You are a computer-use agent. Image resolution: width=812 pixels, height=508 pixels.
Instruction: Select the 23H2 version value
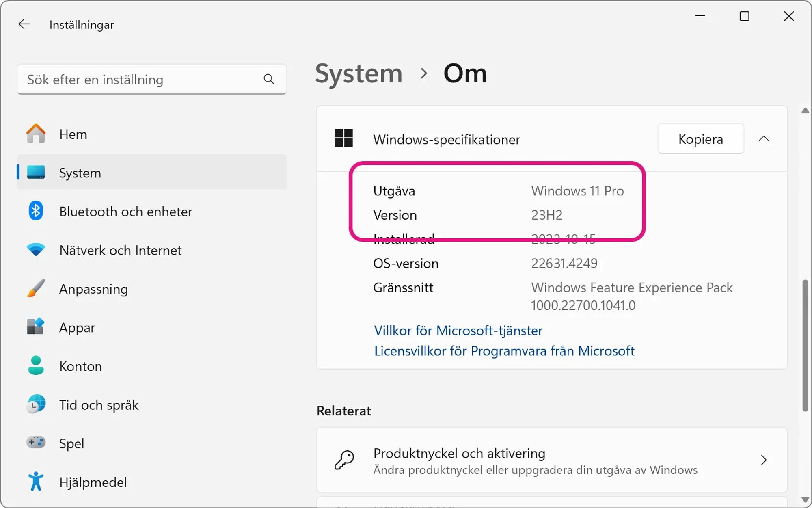[x=547, y=215]
